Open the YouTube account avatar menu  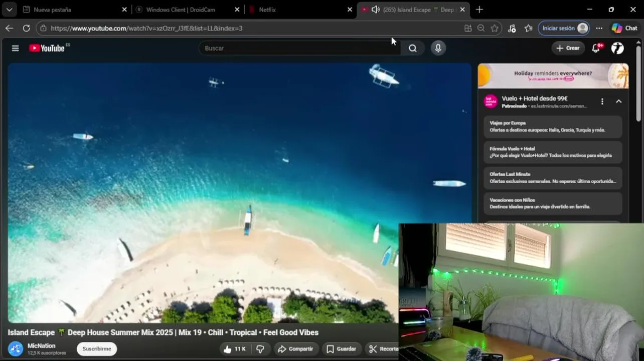pos(617,48)
